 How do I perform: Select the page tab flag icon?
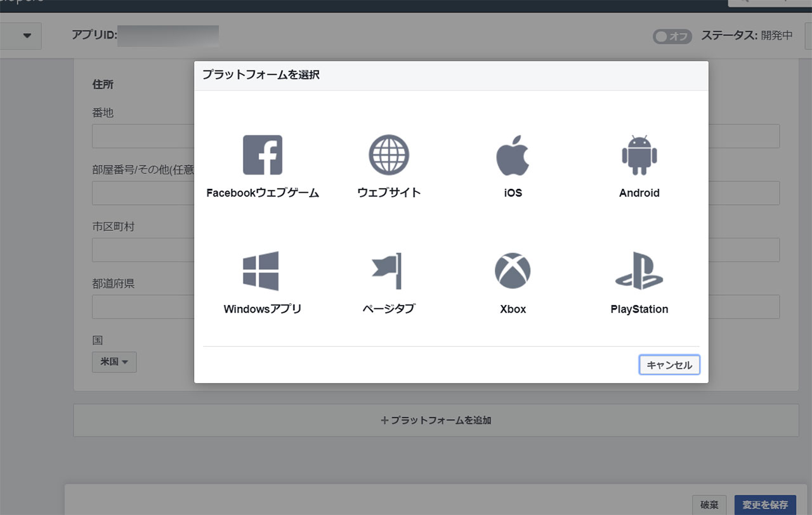point(388,271)
